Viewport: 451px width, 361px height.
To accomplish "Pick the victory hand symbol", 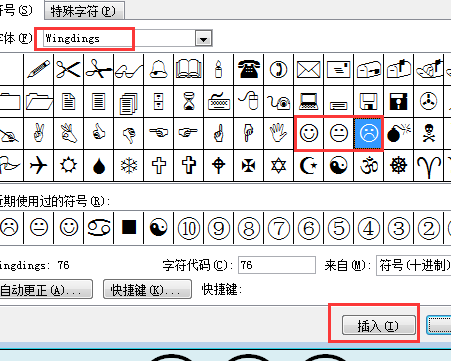I will point(39,133).
